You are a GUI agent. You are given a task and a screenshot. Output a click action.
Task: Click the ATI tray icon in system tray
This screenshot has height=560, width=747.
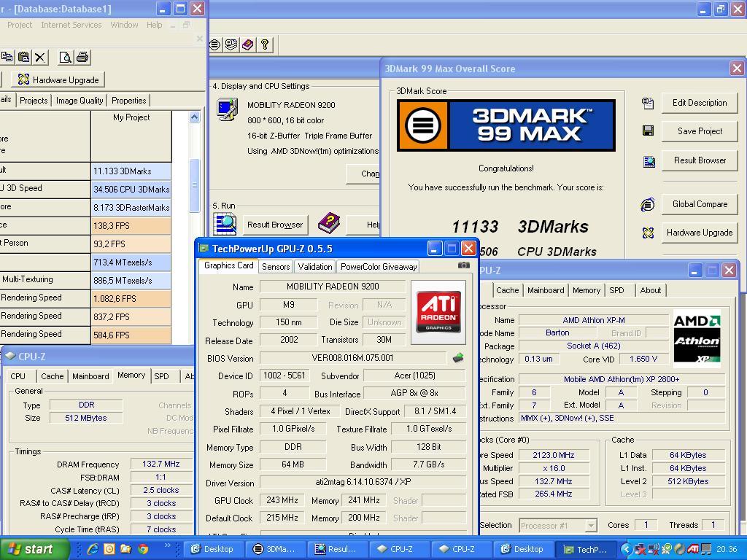(693, 549)
